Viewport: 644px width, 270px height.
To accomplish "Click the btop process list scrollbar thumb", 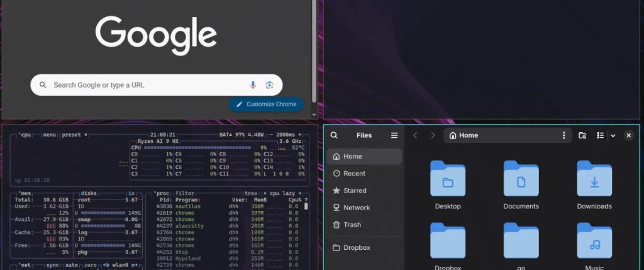I will pos(306,206).
